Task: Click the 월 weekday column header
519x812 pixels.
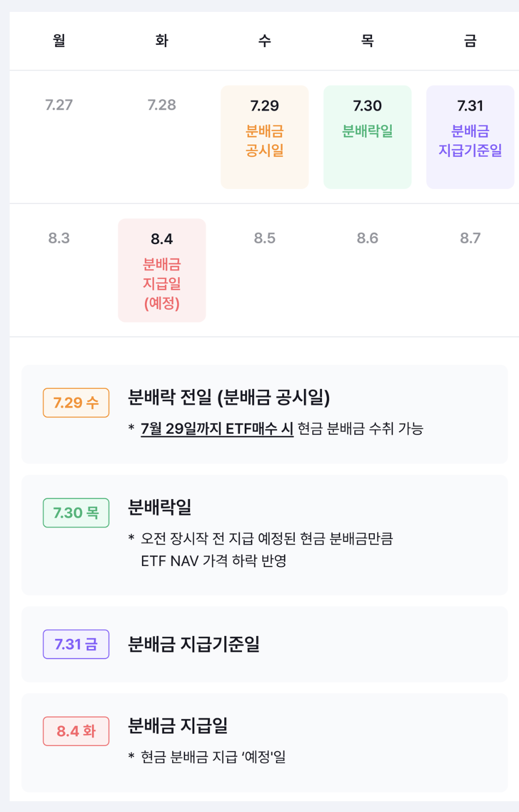Action: coord(59,41)
